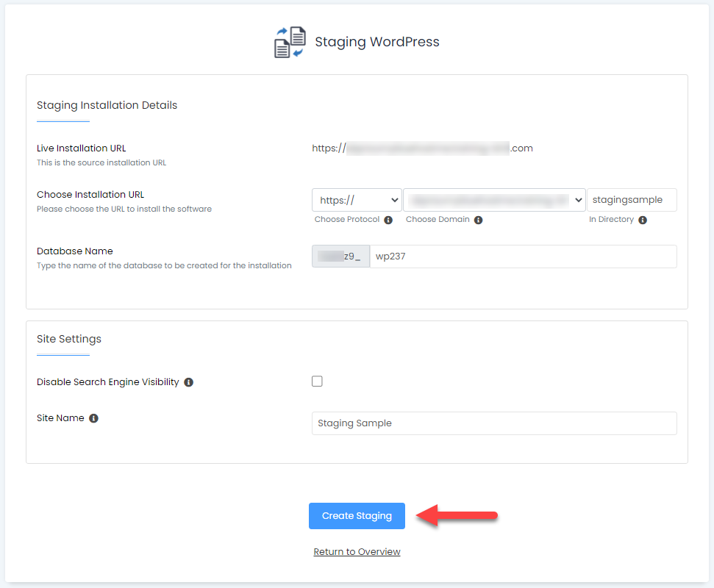The image size is (714, 588).
Task: Click the Staging Sample site name field
Action: [x=494, y=423]
